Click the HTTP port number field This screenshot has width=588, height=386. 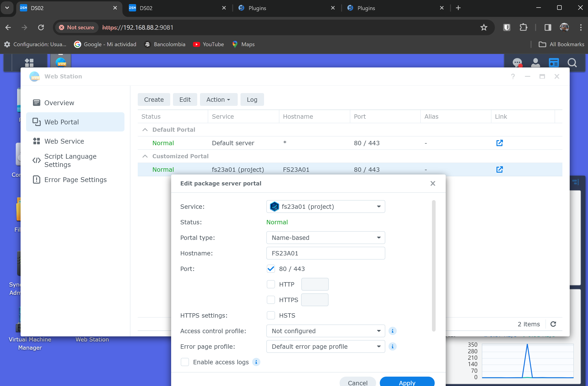315,284
